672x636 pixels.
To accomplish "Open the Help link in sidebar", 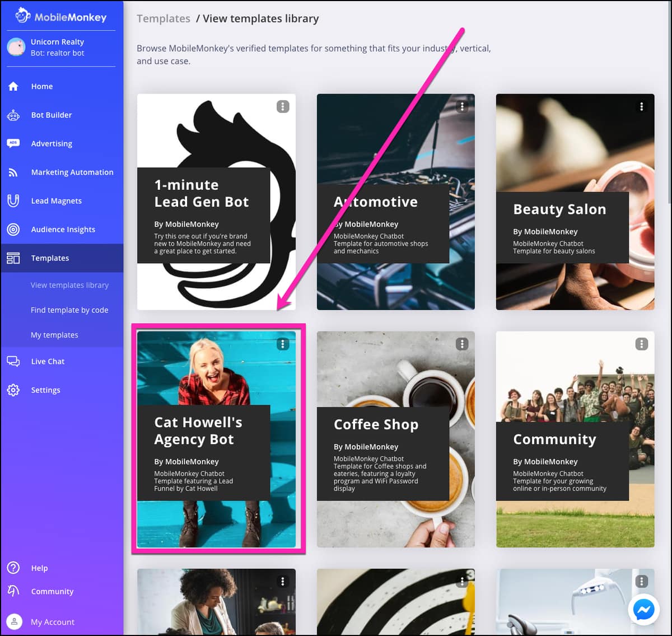I will click(x=39, y=568).
